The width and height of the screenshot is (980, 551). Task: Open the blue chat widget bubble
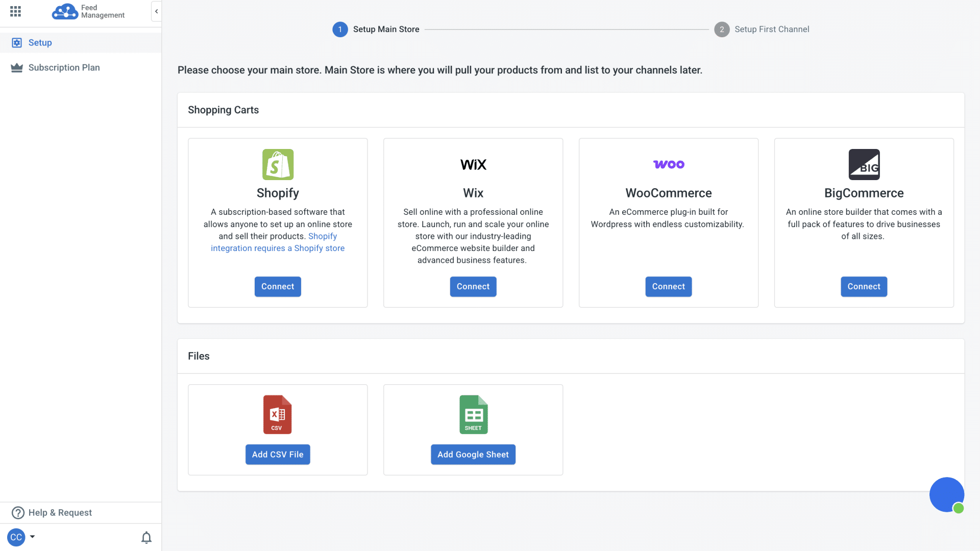tap(947, 495)
